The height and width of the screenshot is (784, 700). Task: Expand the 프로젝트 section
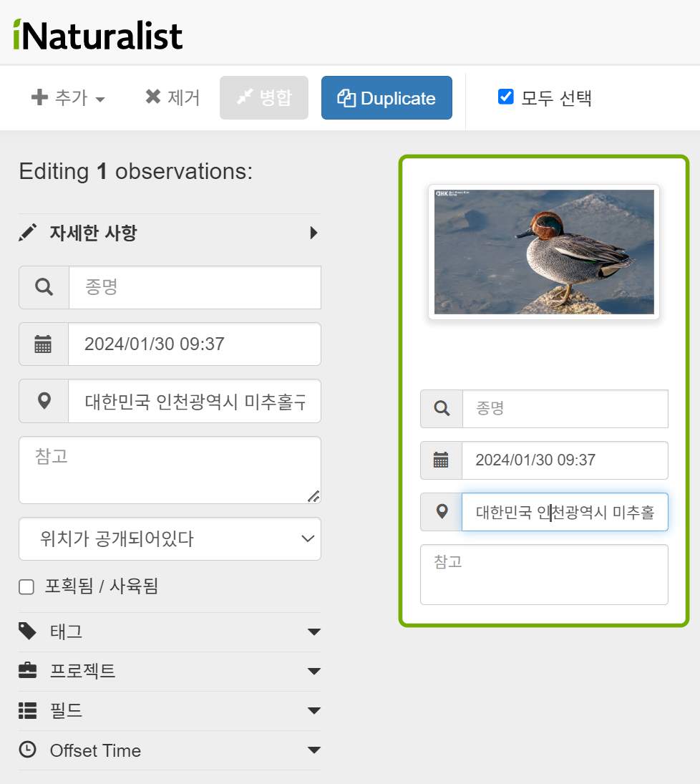tap(170, 671)
